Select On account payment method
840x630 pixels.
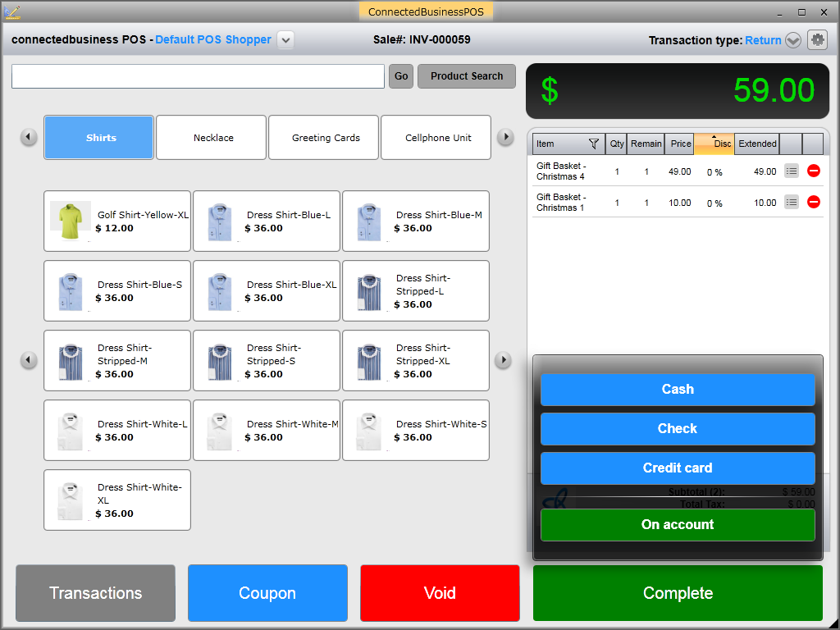(677, 525)
